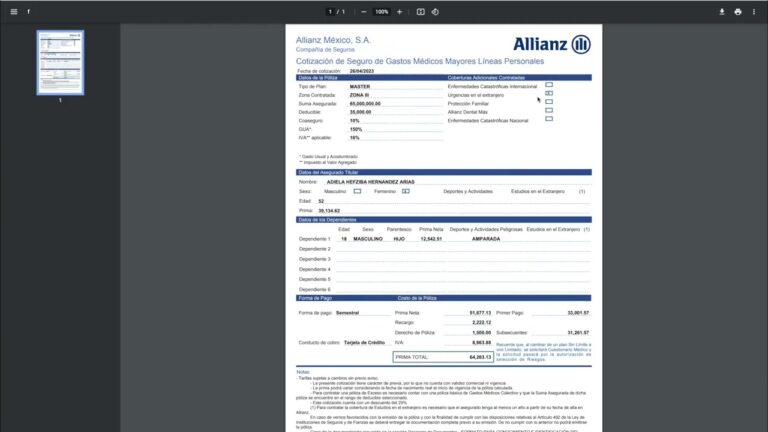This screenshot has height=432, width=768.
Task: Click the name ADIELA HEFZIBA HERNANDEZ ARIAS
Action: click(370, 182)
